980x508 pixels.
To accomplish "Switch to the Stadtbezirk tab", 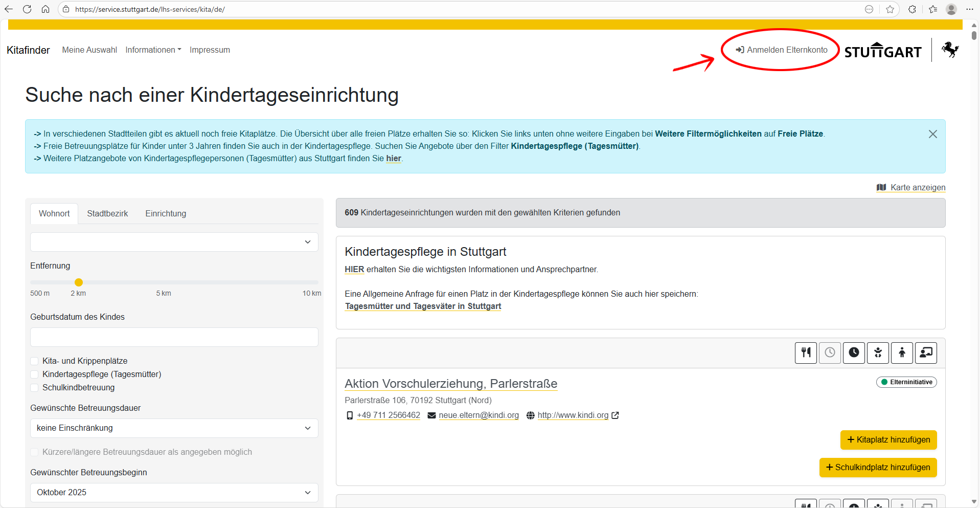I will 107,213.
